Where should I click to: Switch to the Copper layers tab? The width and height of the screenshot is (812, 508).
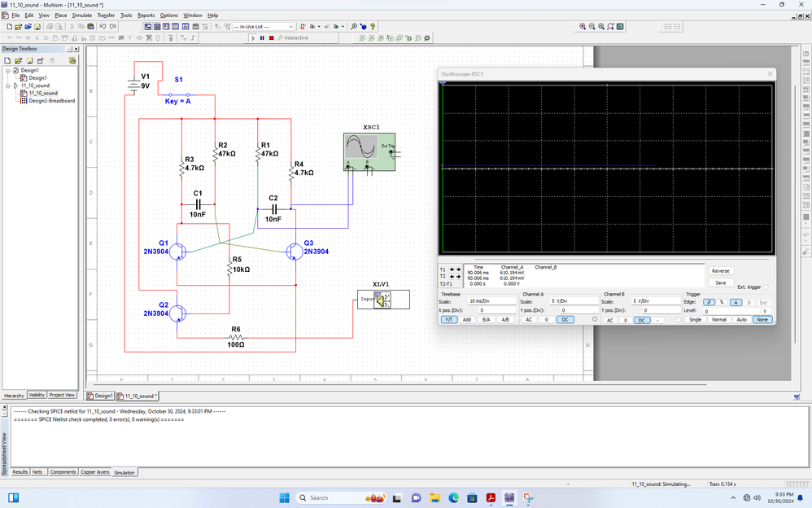95,472
